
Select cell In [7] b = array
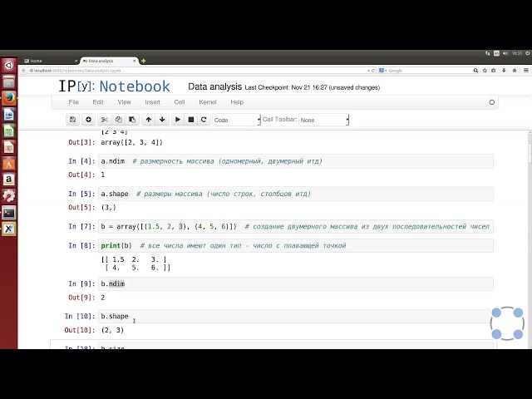pyautogui.click(x=296, y=226)
